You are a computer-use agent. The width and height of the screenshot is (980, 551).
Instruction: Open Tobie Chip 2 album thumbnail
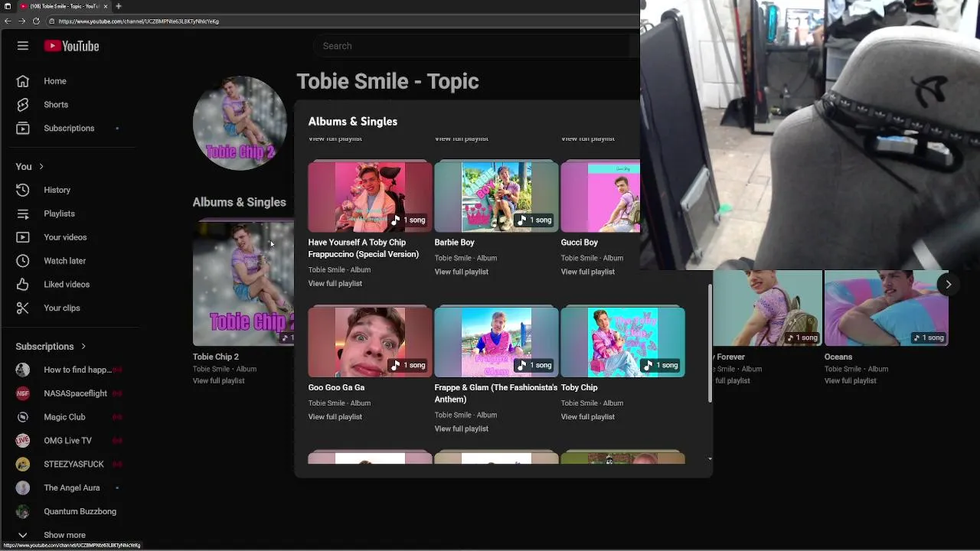click(x=243, y=285)
